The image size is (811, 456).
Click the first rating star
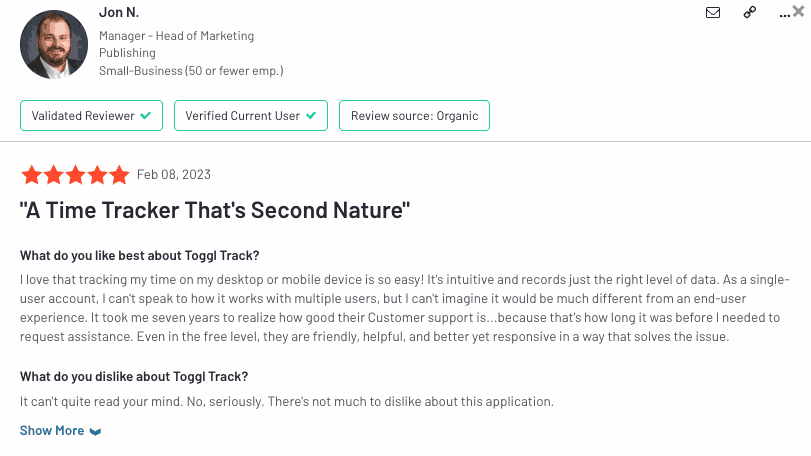31,175
